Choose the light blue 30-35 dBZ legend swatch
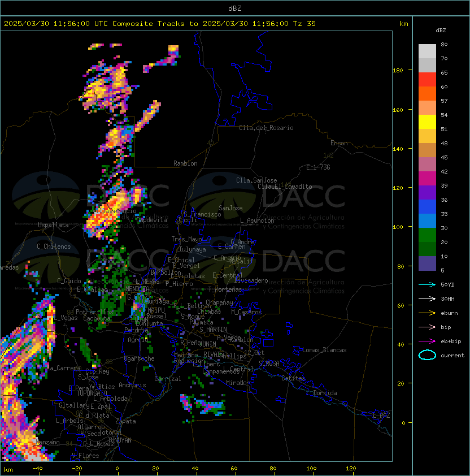 [427, 220]
